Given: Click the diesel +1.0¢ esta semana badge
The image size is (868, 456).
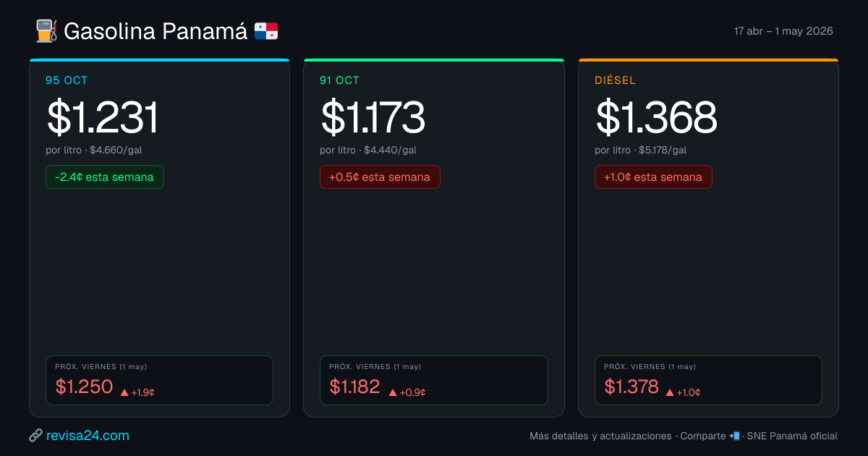Looking at the screenshot, I should [653, 177].
